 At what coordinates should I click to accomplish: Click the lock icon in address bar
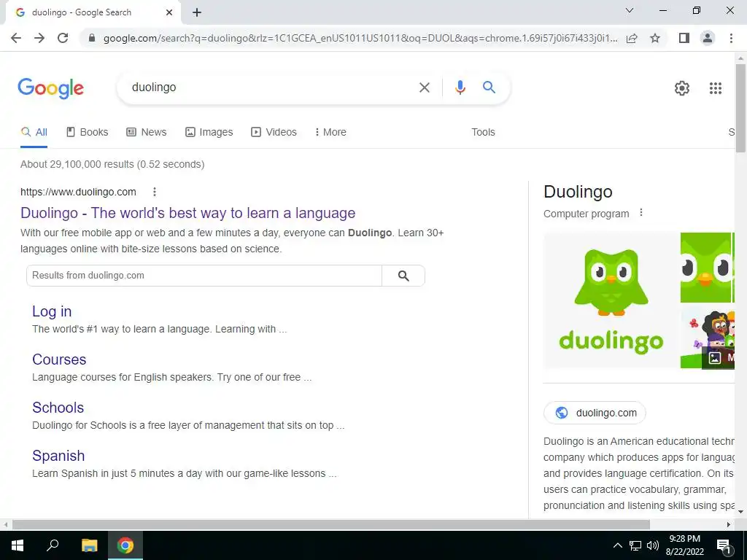(x=92, y=38)
